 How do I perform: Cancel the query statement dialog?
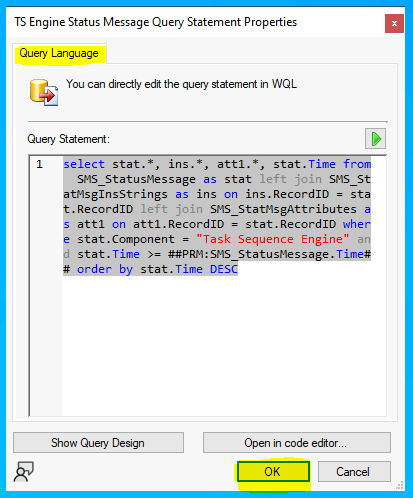[354, 472]
